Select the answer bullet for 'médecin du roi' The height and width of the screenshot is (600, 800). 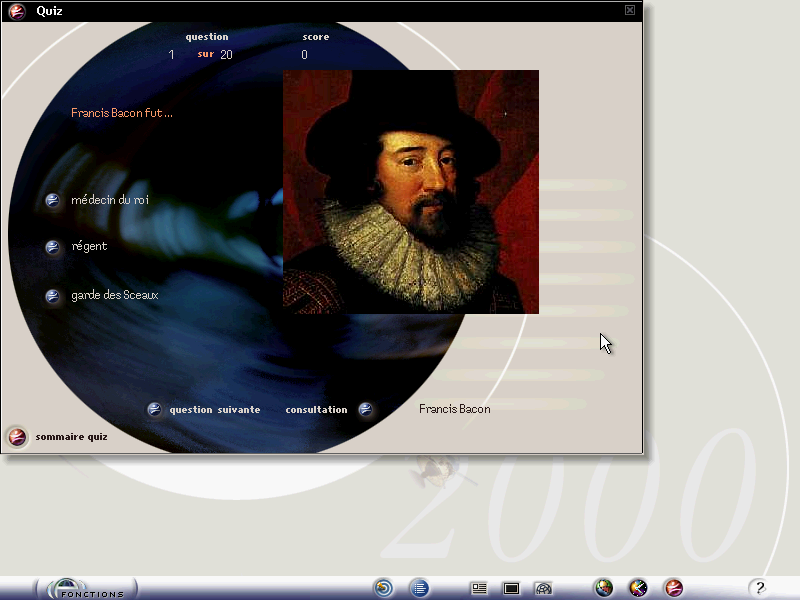pyautogui.click(x=53, y=200)
